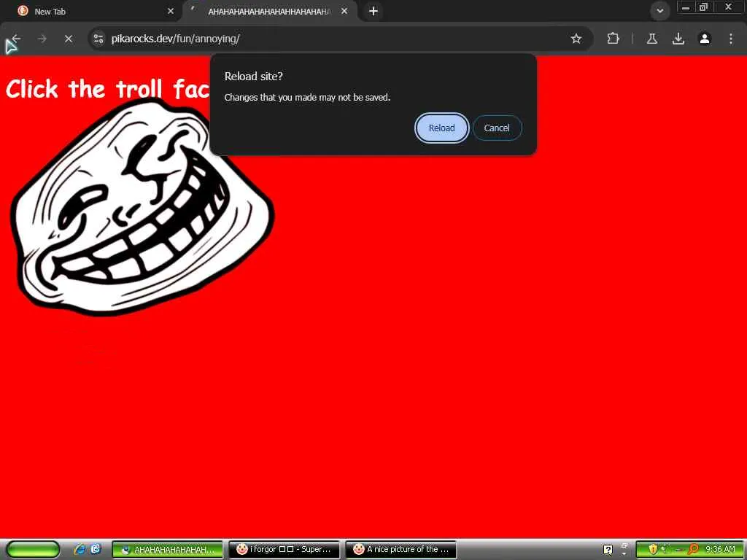Switch to AHAHAHAHAHAH taskbar window
The height and width of the screenshot is (560, 747).
[167, 550]
